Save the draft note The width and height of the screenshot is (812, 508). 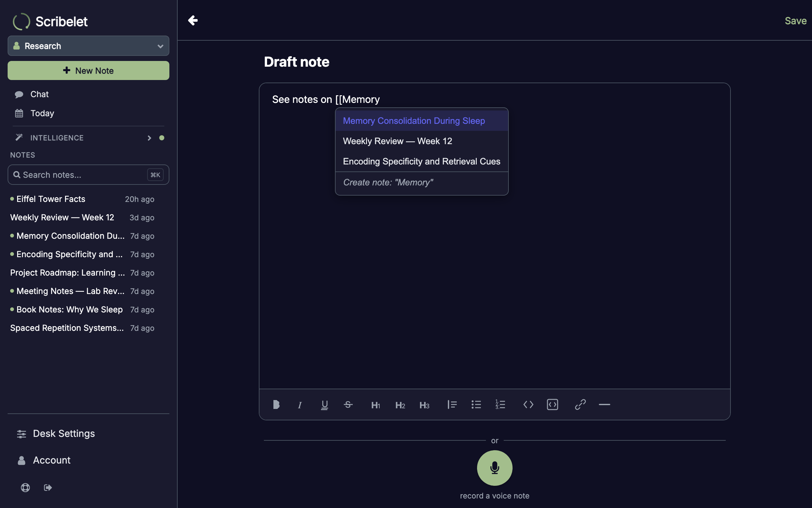click(796, 21)
